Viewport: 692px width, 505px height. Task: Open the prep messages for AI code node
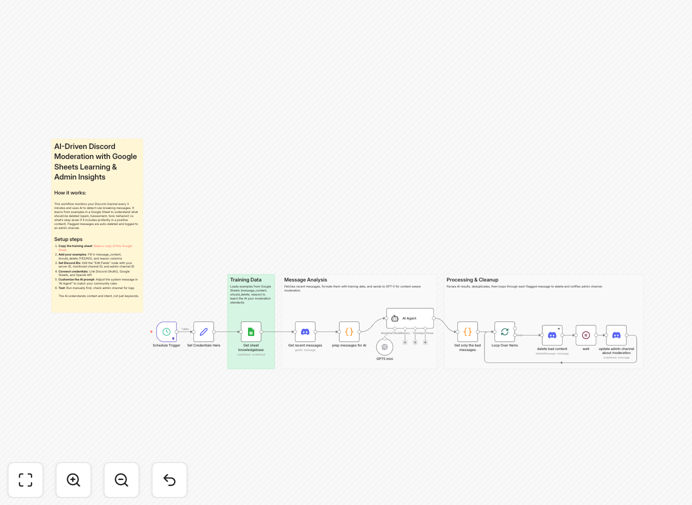(x=349, y=332)
